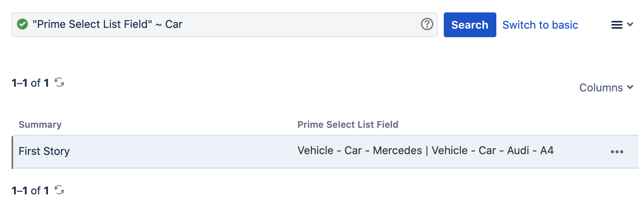Expand the chevron beside the hamburger icon
The width and height of the screenshot is (644, 206).
630,24
